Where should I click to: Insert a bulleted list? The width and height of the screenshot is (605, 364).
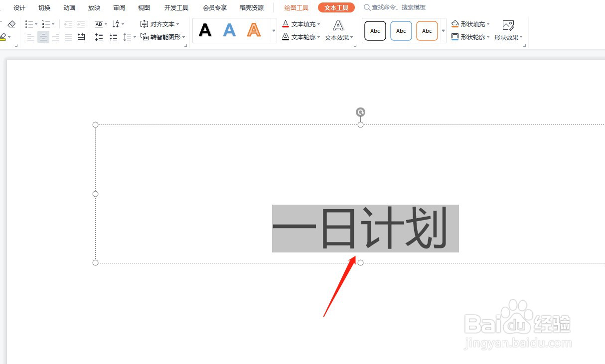pos(29,24)
